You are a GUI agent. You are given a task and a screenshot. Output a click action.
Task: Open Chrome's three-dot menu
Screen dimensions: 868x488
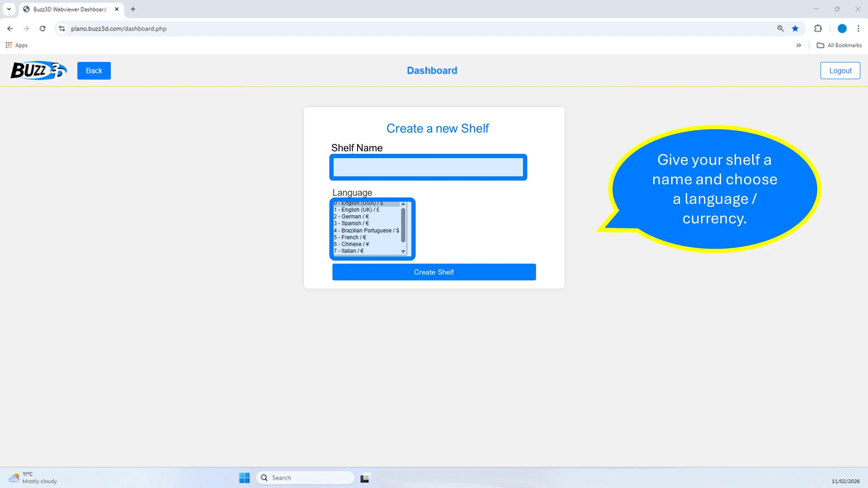858,28
